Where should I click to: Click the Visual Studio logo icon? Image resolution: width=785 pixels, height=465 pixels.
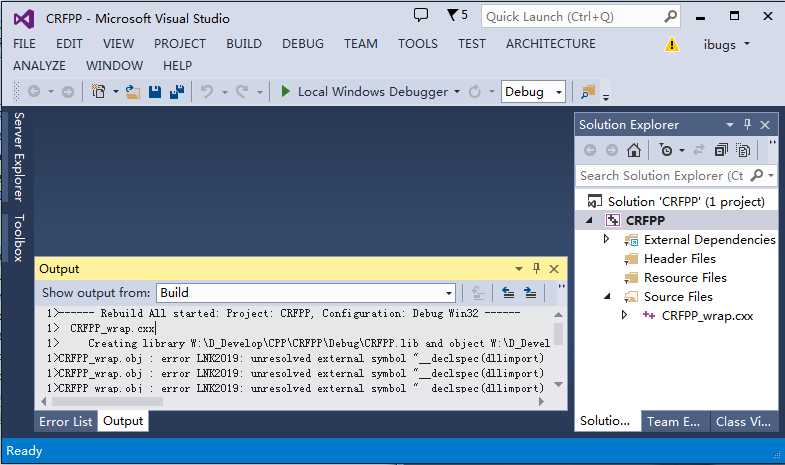[x=24, y=19]
